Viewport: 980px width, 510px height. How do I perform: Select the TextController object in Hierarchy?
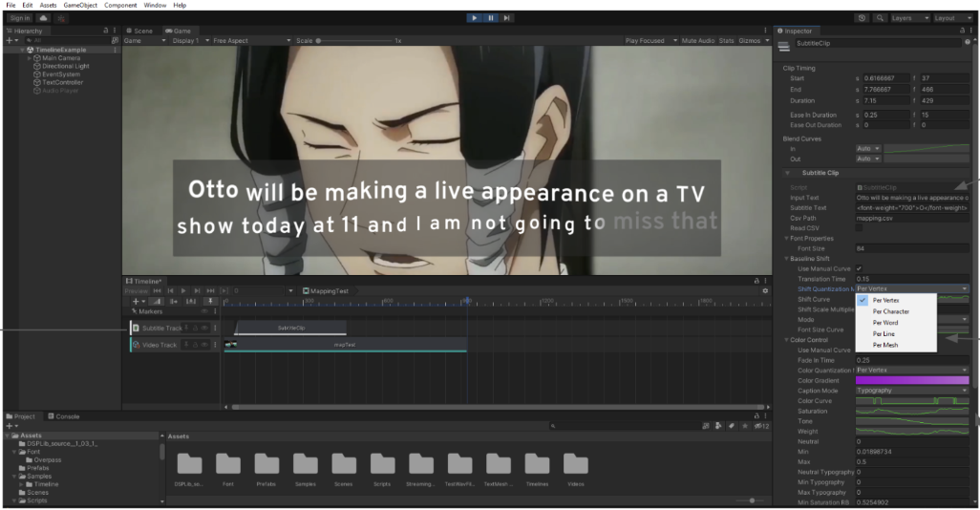coord(62,82)
